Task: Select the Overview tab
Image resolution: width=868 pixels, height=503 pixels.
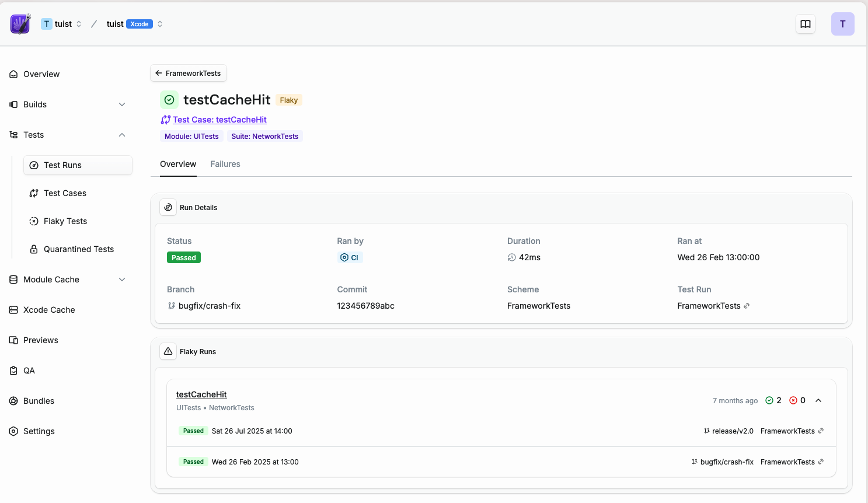Action: pyautogui.click(x=178, y=164)
